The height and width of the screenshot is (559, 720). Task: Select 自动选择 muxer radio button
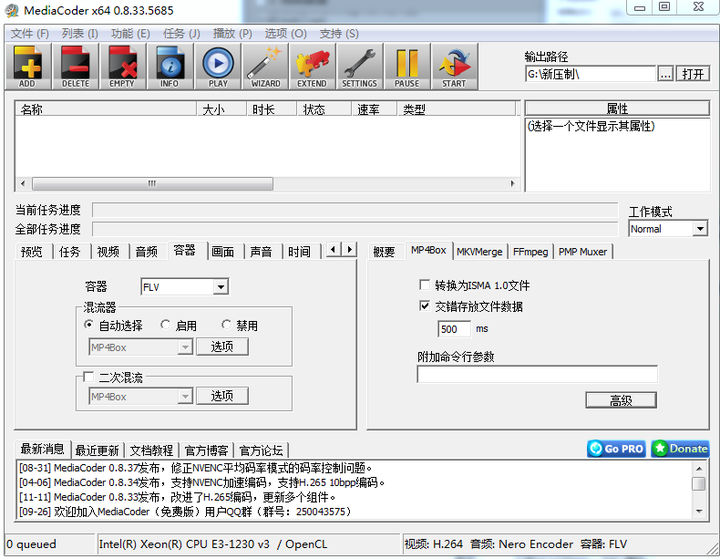pos(89,325)
